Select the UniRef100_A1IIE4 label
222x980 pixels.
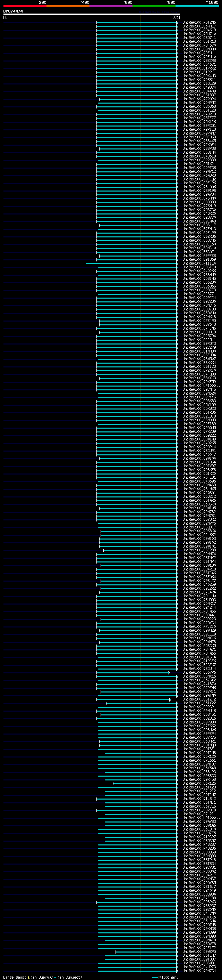point(199,263)
